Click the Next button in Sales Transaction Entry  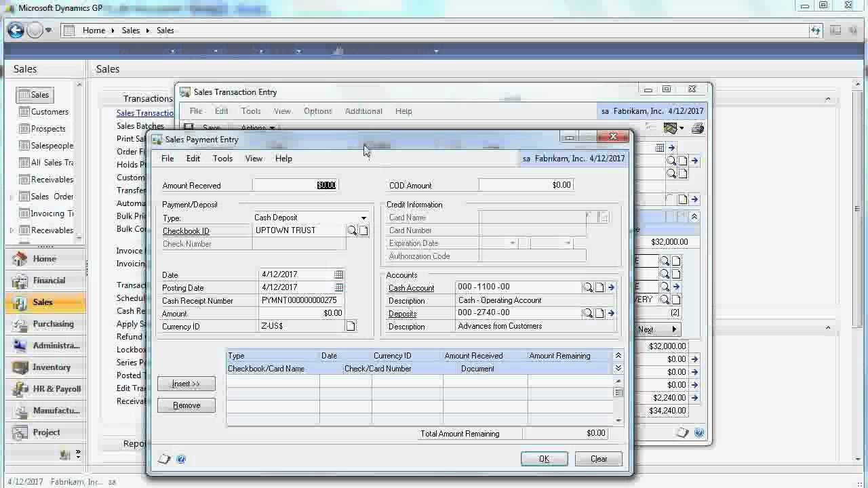(656, 329)
